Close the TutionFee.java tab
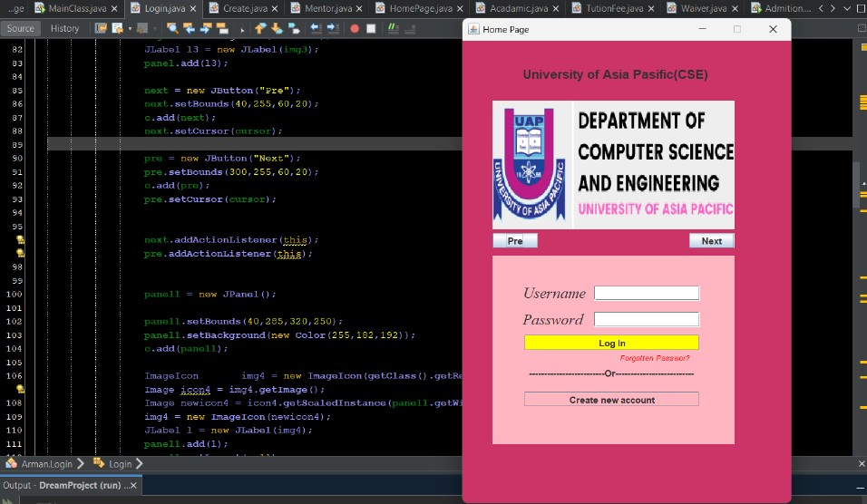Viewport: 867px width, 504px height. [x=651, y=9]
